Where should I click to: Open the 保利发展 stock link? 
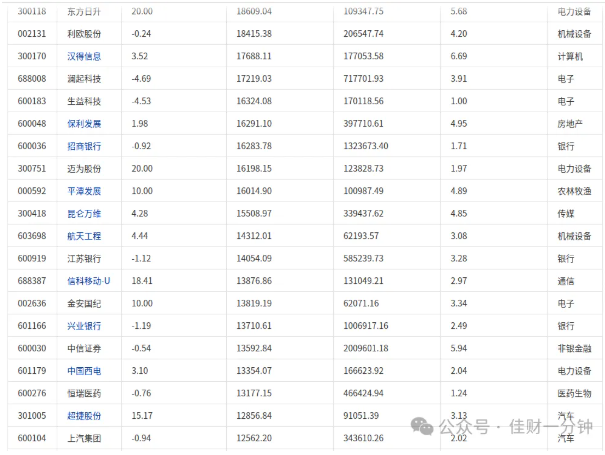(84, 124)
